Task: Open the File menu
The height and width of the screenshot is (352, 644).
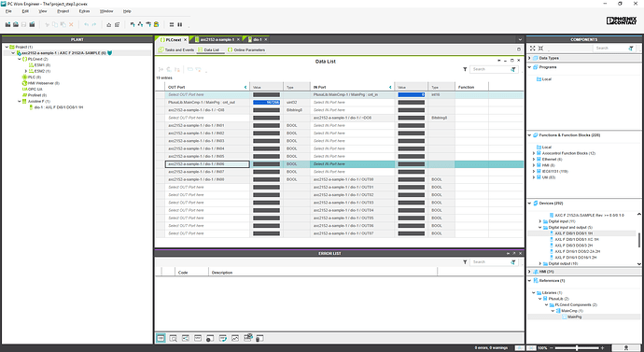Action: 8,11
